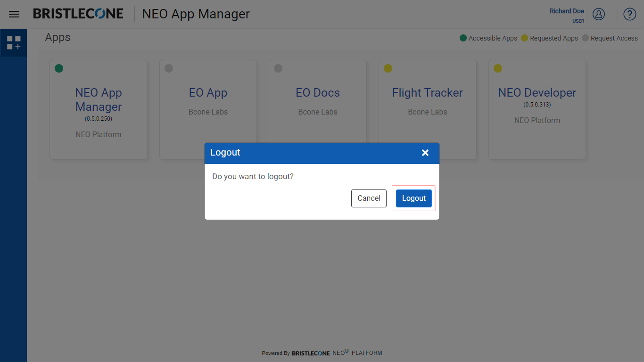Click the Apps grid sidebar icon
Image resolution: width=644 pixels, height=362 pixels.
coord(14,42)
